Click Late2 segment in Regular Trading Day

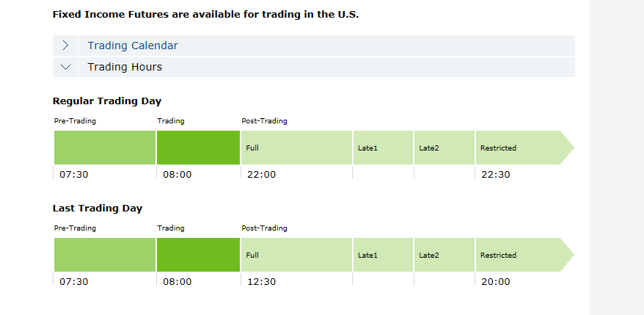tap(444, 148)
